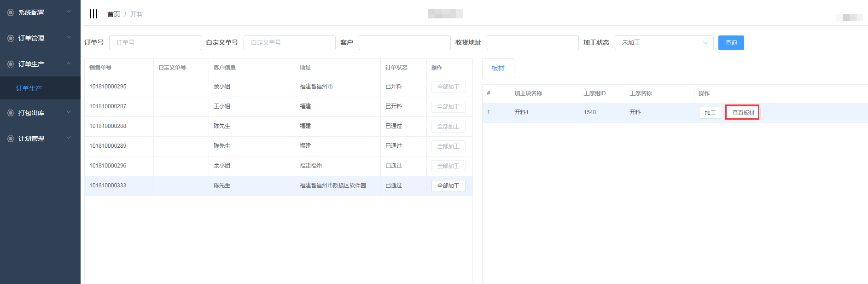Click the 查看板材 button
Viewport: 868px width, 284px height.
click(743, 113)
